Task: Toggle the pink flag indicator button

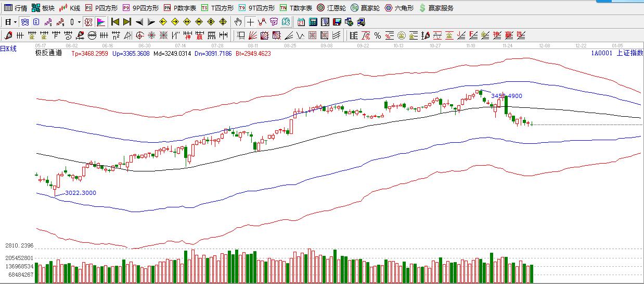Action: (x=101, y=22)
